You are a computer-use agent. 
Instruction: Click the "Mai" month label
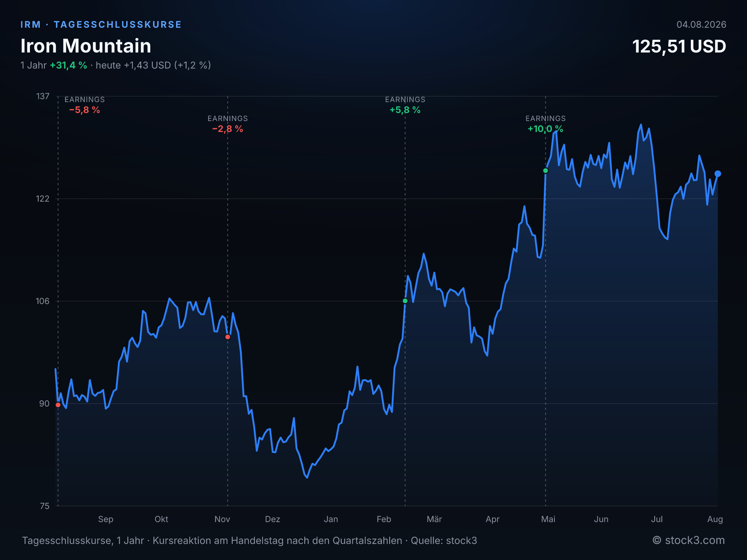(x=548, y=519)
